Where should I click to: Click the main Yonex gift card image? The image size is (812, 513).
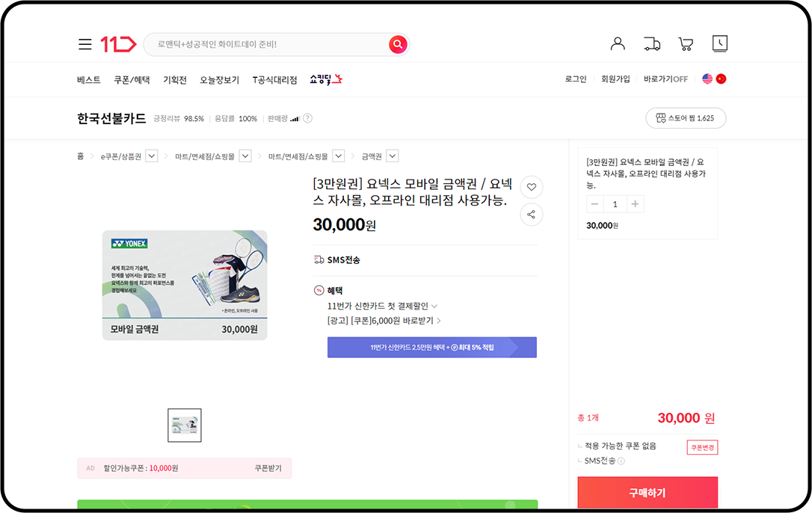[x=185, y=285]
